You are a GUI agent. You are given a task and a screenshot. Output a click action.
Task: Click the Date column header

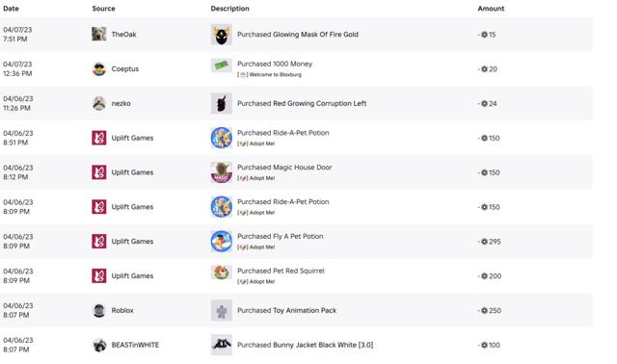(11, 9)
